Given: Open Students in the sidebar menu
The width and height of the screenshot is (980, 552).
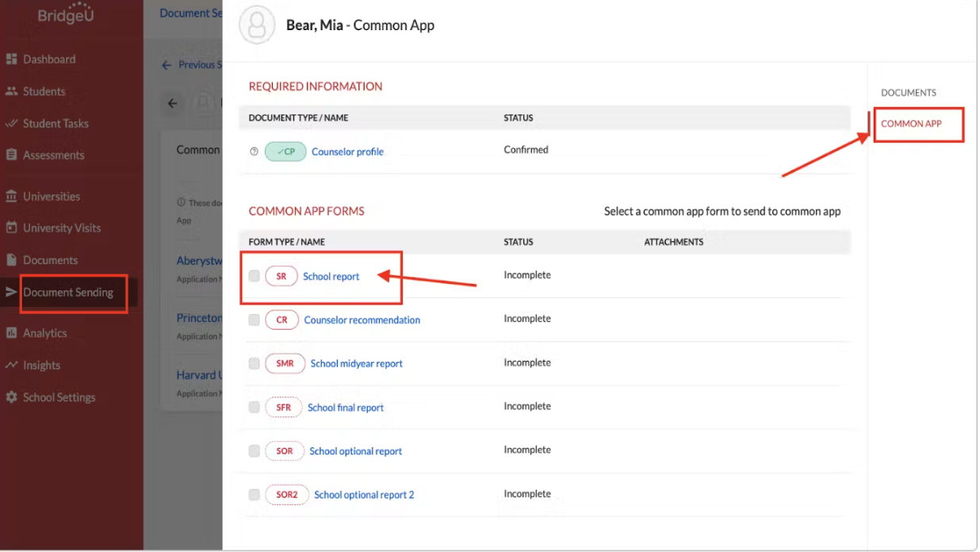Looking at the screenshot, I should click(44, 91).
